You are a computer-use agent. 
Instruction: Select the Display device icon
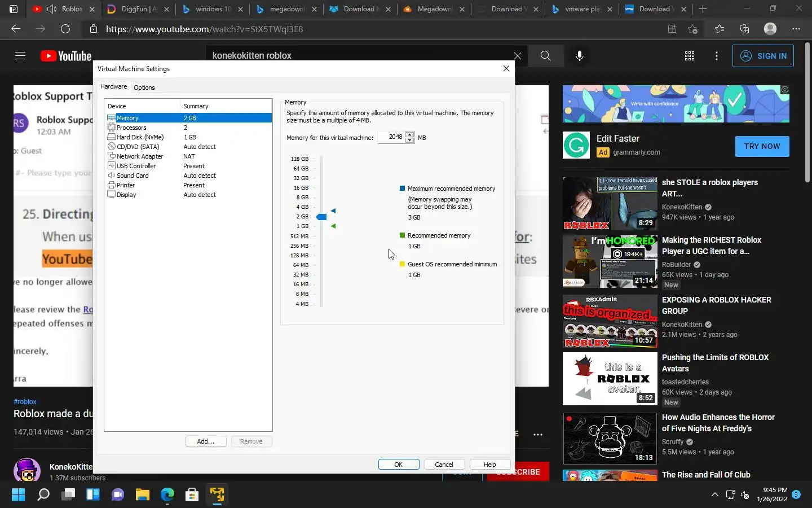coord(111,195)
